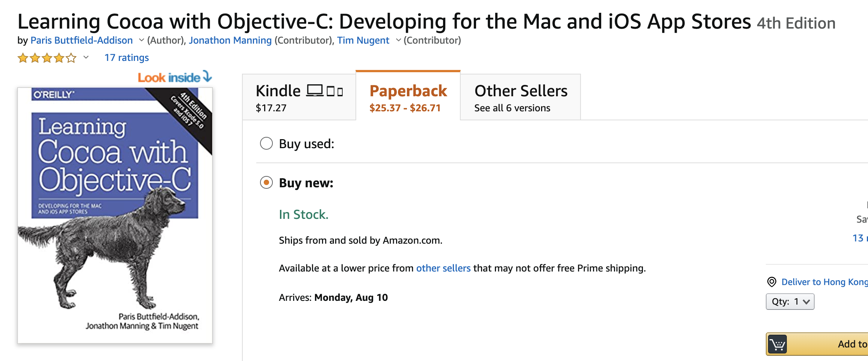Click Deliver to Hong Kong link
The width and height of the screenshot is (868, 361).
pyautogui.click(x=824, y=282)
